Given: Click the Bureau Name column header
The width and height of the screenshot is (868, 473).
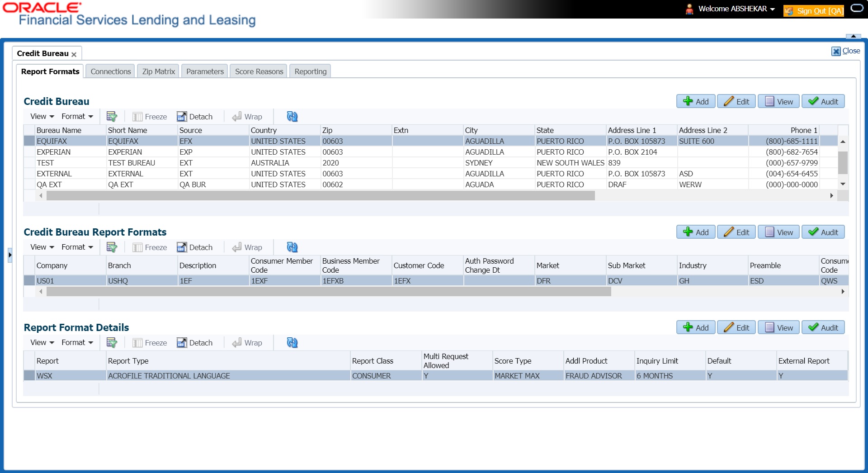Looking at the screenshot, I should pyautogui.click(x=71, y=130).
